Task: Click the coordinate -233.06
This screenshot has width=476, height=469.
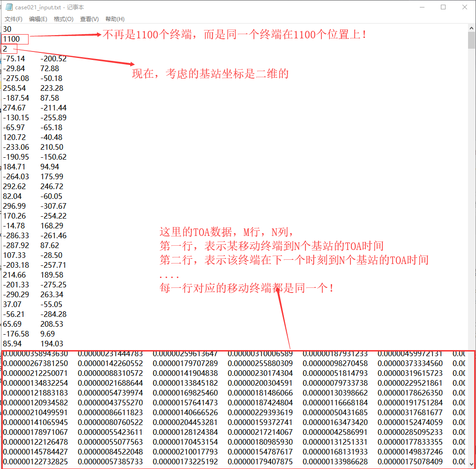Action: [16, 147]
